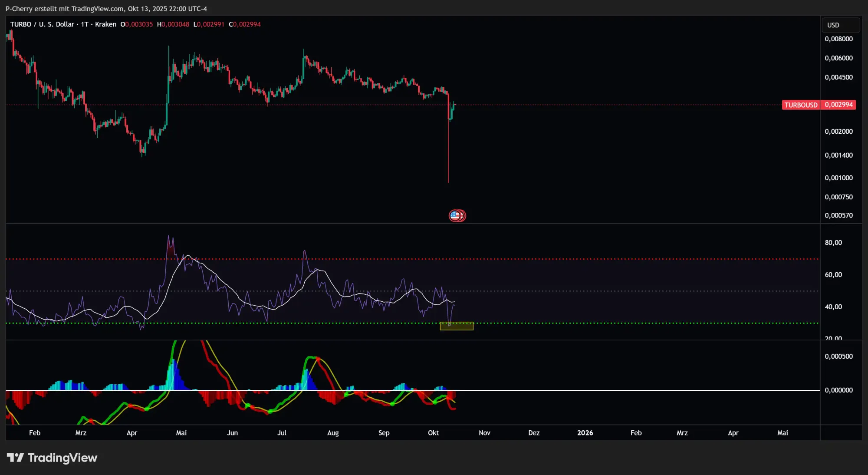The height and width of the screenshot is (475, 868).
Task: Click the 0,001000 price scale label
Action: tap(838, 178)
